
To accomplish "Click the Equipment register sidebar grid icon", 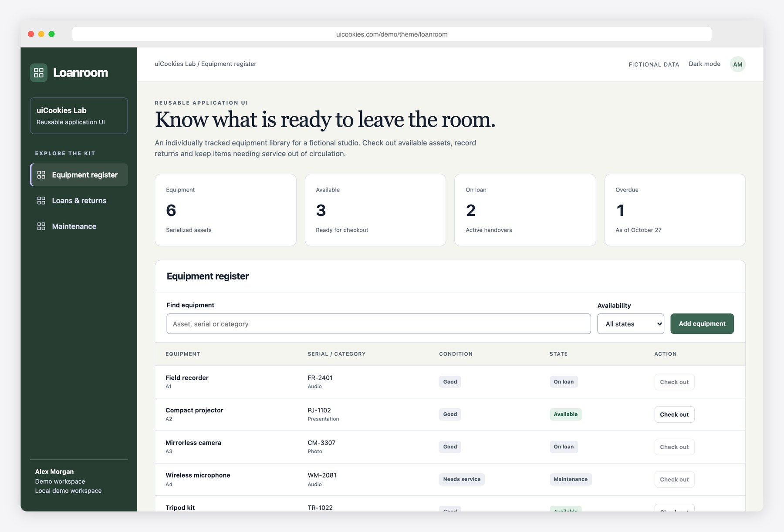I will [41, 175].
